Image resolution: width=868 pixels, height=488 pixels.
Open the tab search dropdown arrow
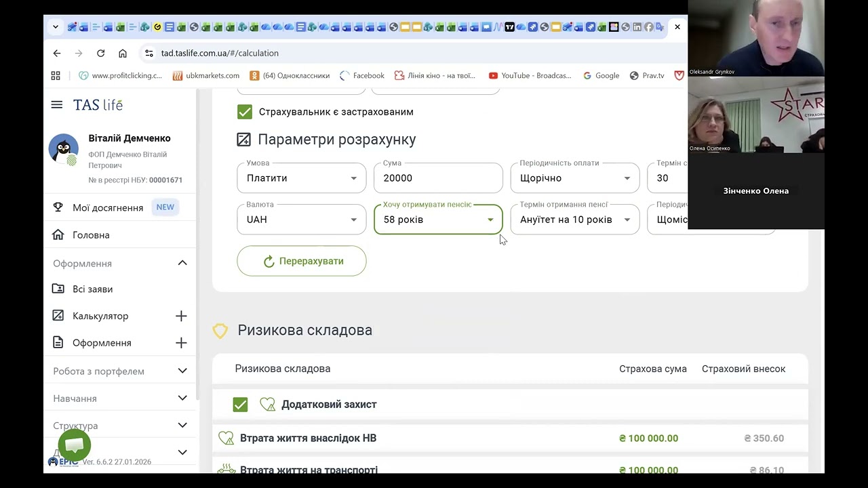(x=56, y=27)
